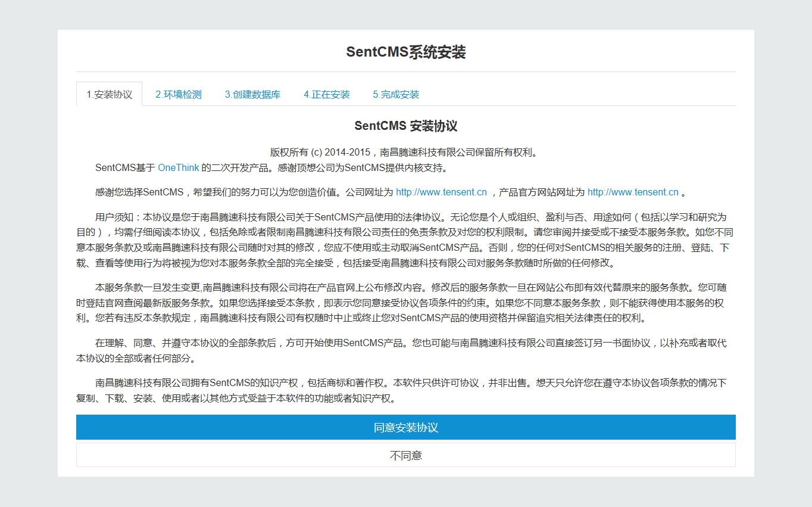This screenshot has height=507, width=812.
Task: Click the paragraph starting with 在理解、同意、并遵守
Action: point(406,351)
